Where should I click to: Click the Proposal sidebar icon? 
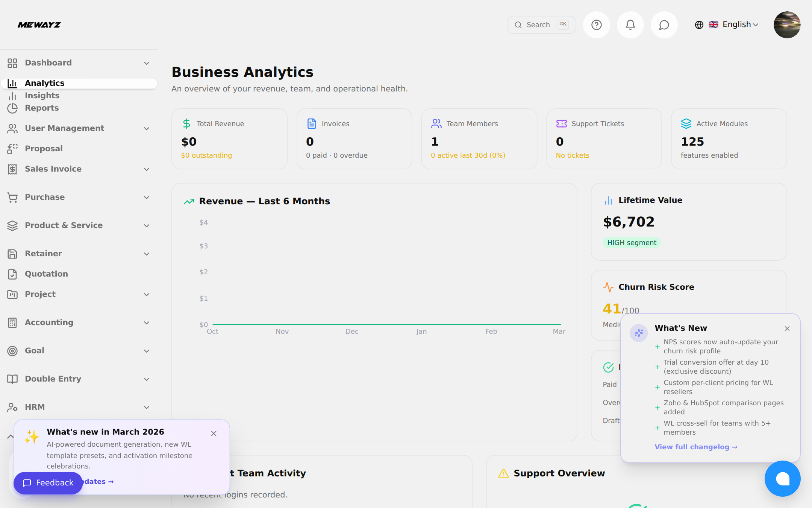coord(12,149)
